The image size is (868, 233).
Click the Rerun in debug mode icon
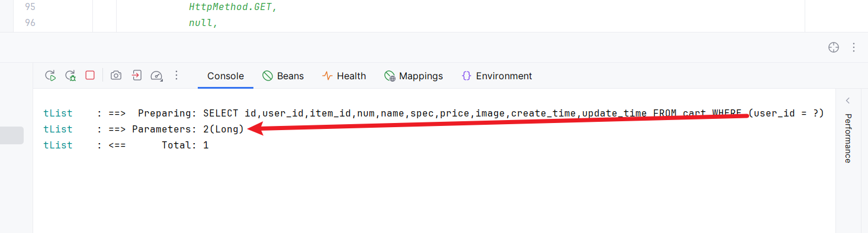point(70,76)
